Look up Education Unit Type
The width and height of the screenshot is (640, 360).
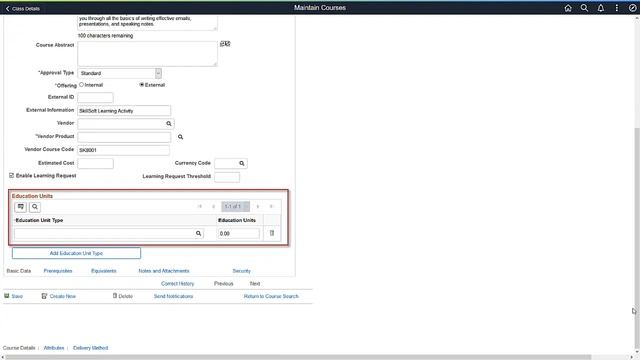tap(198, 233)
